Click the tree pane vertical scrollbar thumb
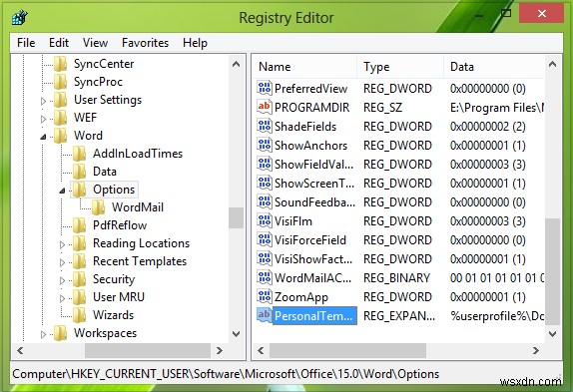 237,217
